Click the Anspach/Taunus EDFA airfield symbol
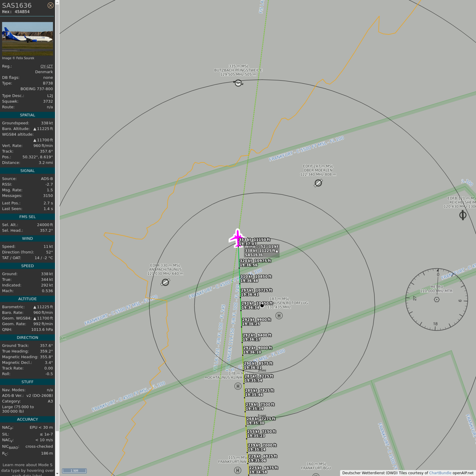476x476 pixels. tap(165, 282)
